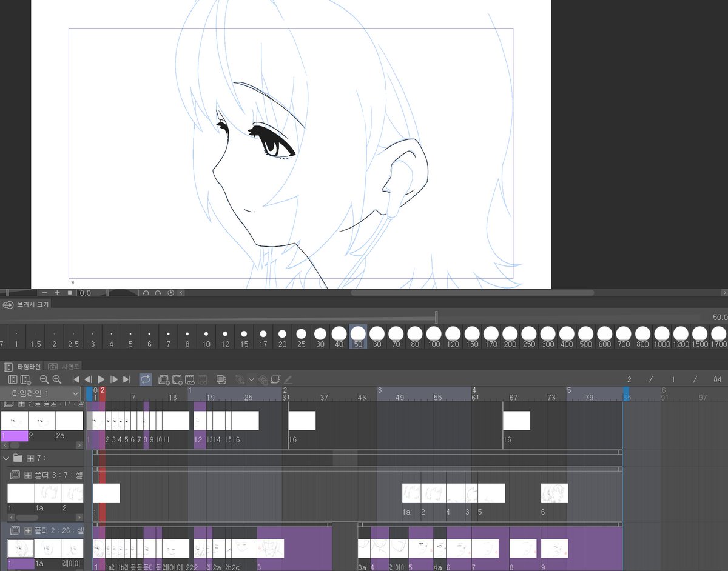
Task: Select brush size preset 100
Action: pos(434,336)
